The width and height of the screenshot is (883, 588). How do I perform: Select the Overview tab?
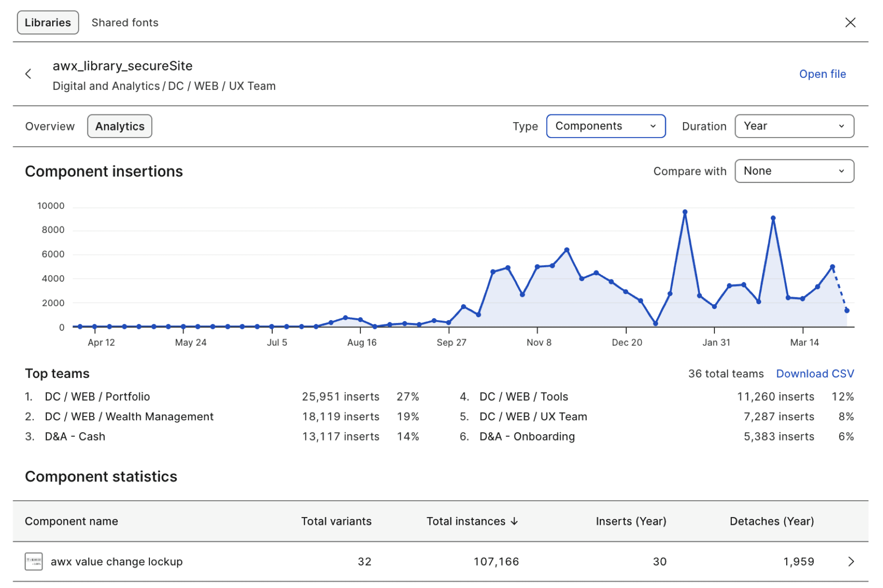(50, 126)
